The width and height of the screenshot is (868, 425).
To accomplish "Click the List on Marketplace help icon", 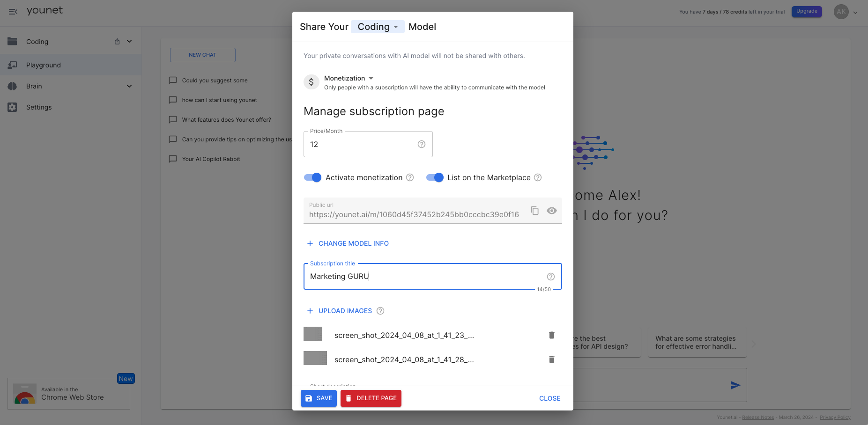I will point(538,177).
